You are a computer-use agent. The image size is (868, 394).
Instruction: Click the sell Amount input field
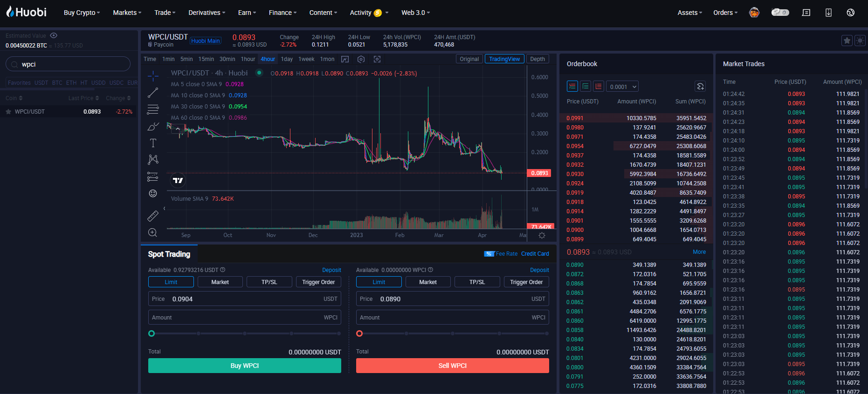[453, 318]
